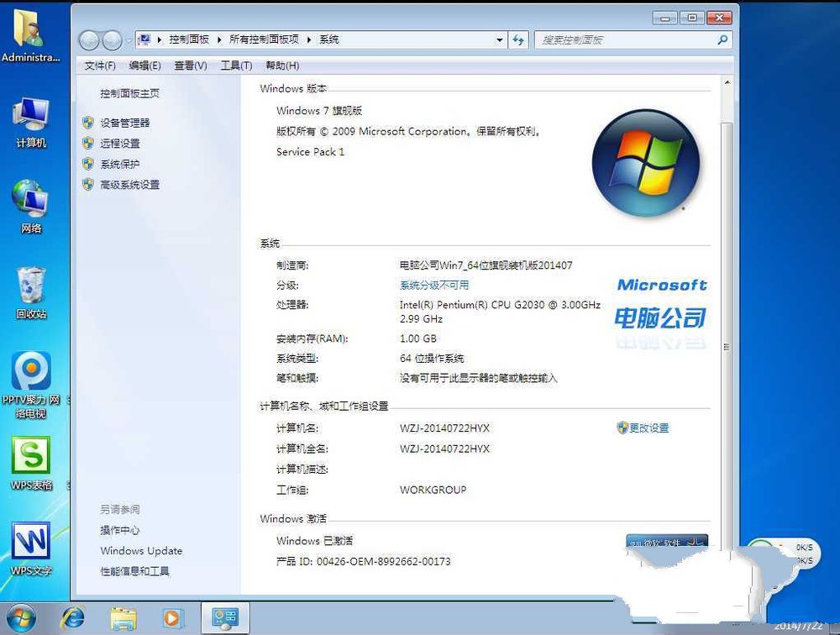Click in the 搜索控制面板 search box
The height and width of the screenshot is (635, 840).
click(626, 39)
